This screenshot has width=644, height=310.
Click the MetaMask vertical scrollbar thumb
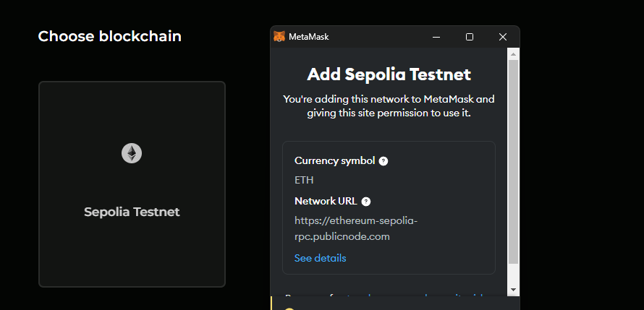(513, 159)
